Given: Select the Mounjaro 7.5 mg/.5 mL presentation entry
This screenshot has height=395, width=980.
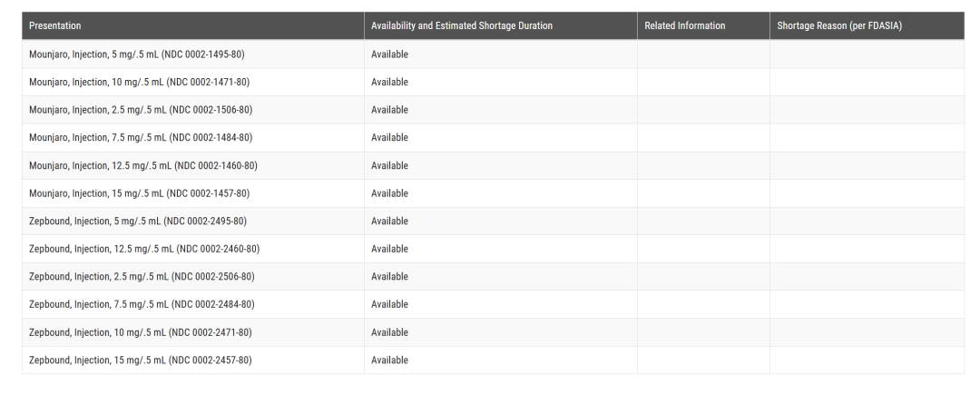Looking at the screenshot, I should pos(141,138).
